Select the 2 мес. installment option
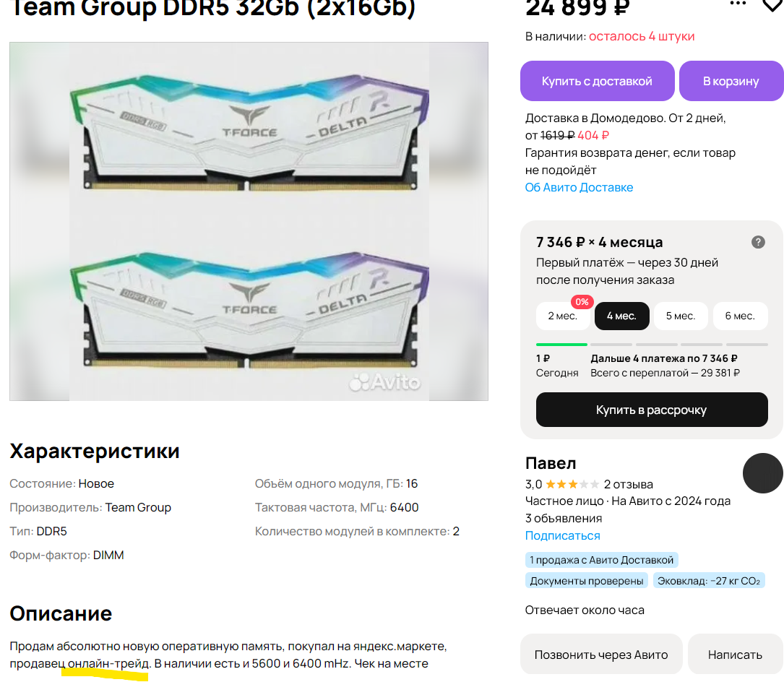 (562, 316)
